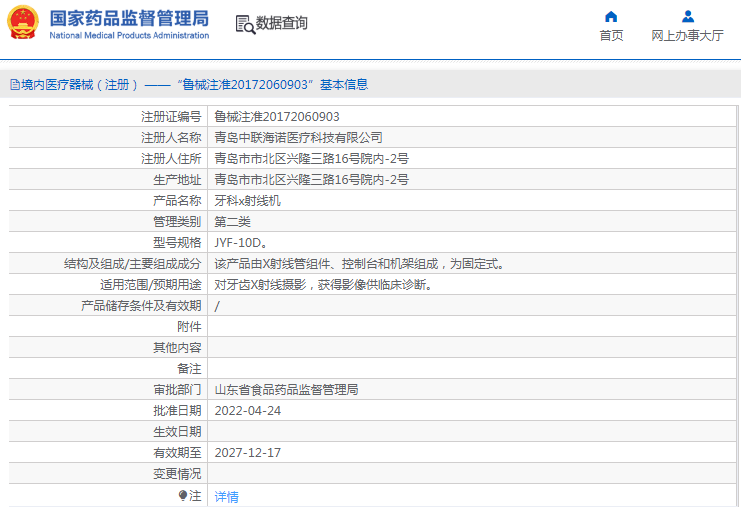This screenshot has height=508, width=741.
Task: Click the 管理类别 value 第二类
Action: (x=232, y=221)
